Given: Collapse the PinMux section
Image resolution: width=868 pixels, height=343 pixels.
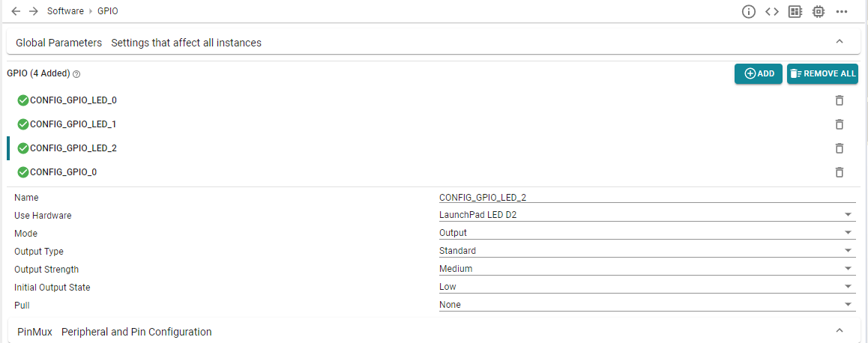Looking at the screenshot, I should [x=840, y=331].
